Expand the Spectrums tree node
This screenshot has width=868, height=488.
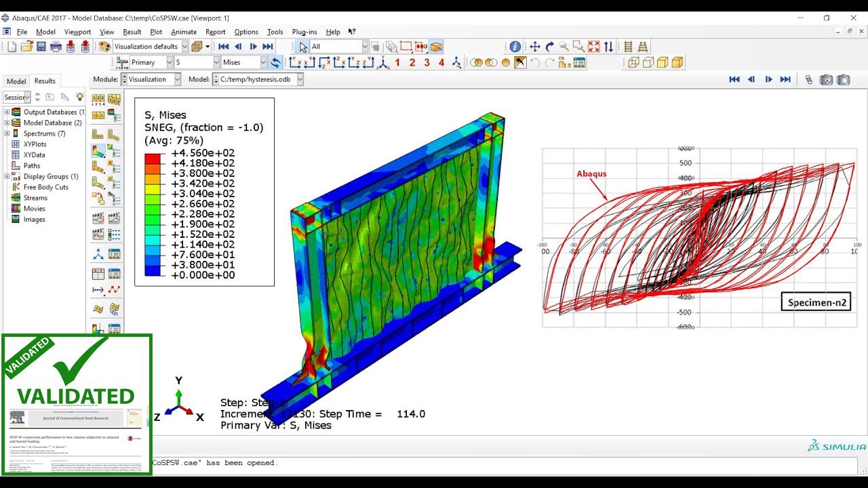pyautogui.click(x=7, y=134)
